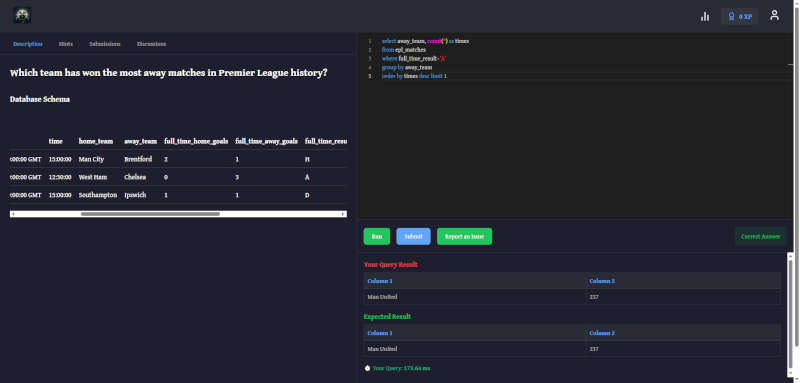This screenshot has height=383, width=800.
Task: Run the SQL query
Action: pyautogui.click(x=377, y=237)
